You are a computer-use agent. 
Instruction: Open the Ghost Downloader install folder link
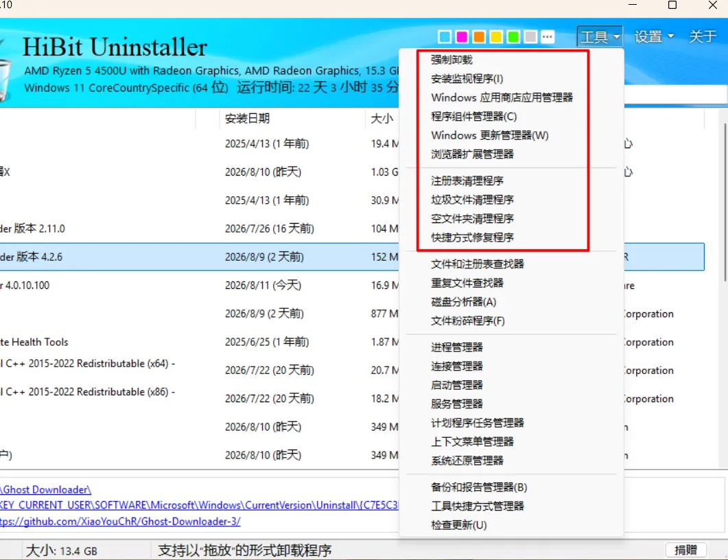[x=45, y=490]
